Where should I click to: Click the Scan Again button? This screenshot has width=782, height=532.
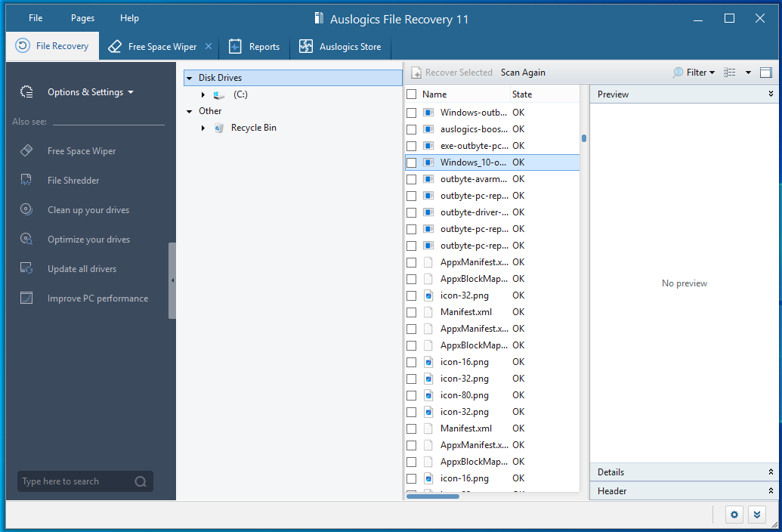(x=523, y=73)
